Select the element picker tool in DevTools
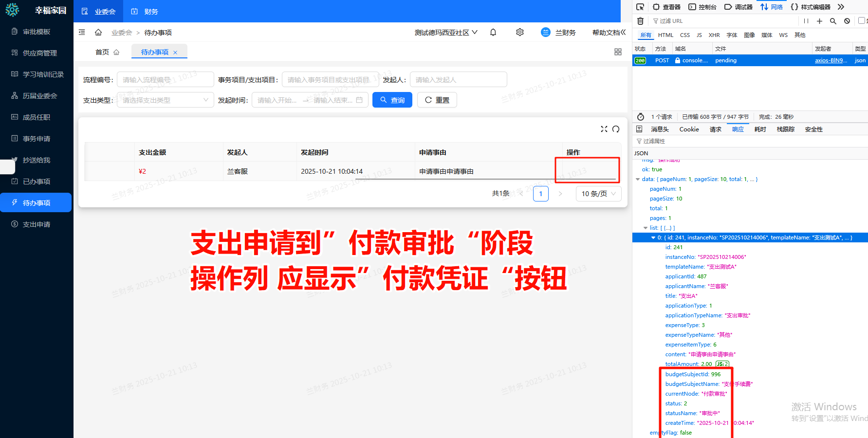This screenshot has width=868, height=438. tap(641, 7)
